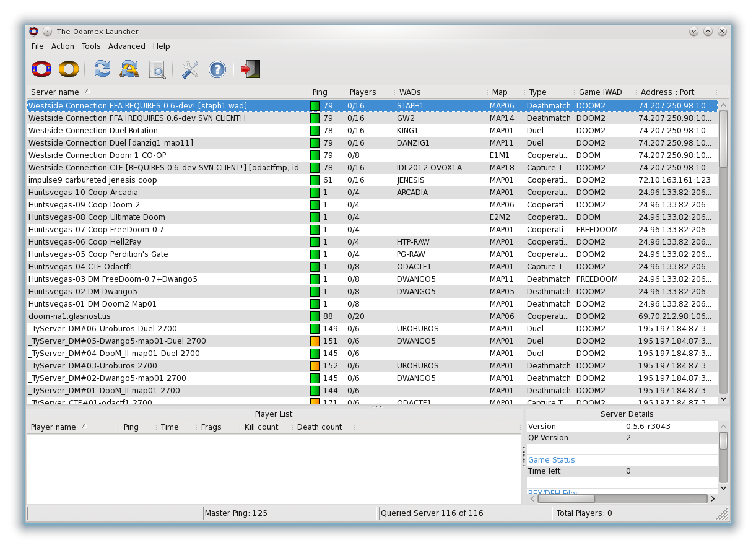
Task: Click orange ping indicator for _TyServer_DM#05-Dwango5 row
Action: [x=315, y=341]
